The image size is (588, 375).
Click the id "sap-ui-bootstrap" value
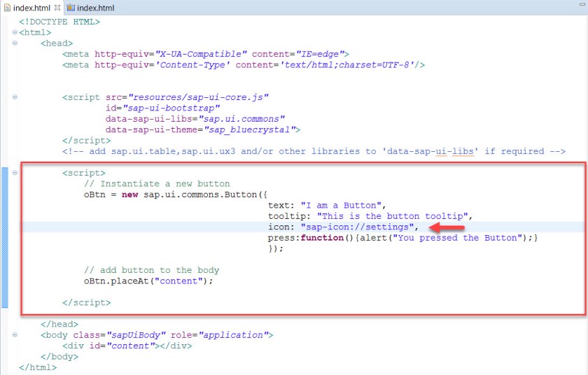point(171,108)
